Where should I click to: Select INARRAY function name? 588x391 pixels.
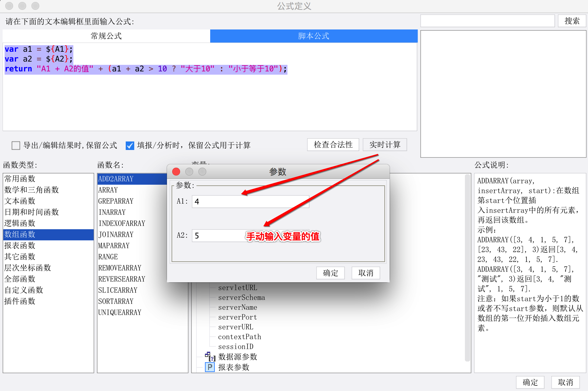[132, 212]
